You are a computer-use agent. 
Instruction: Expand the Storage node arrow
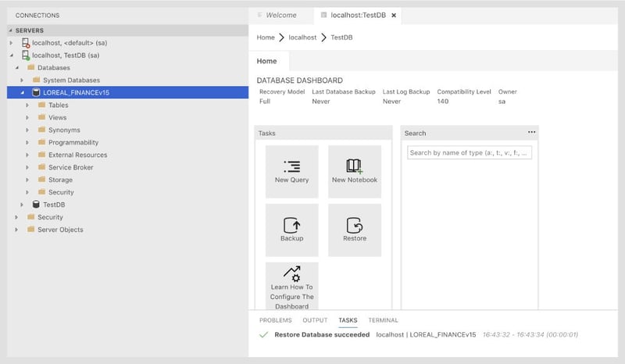(x=27, y=180)
